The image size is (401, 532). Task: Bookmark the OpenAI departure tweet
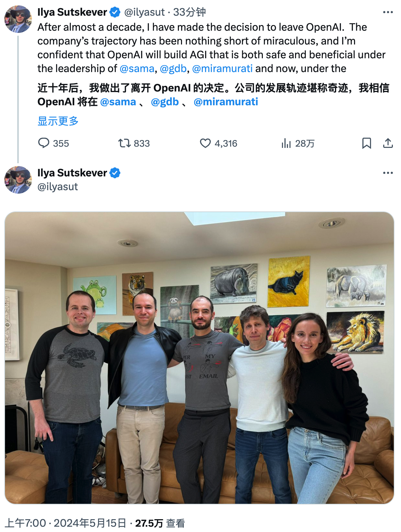(x=367, y=143)
